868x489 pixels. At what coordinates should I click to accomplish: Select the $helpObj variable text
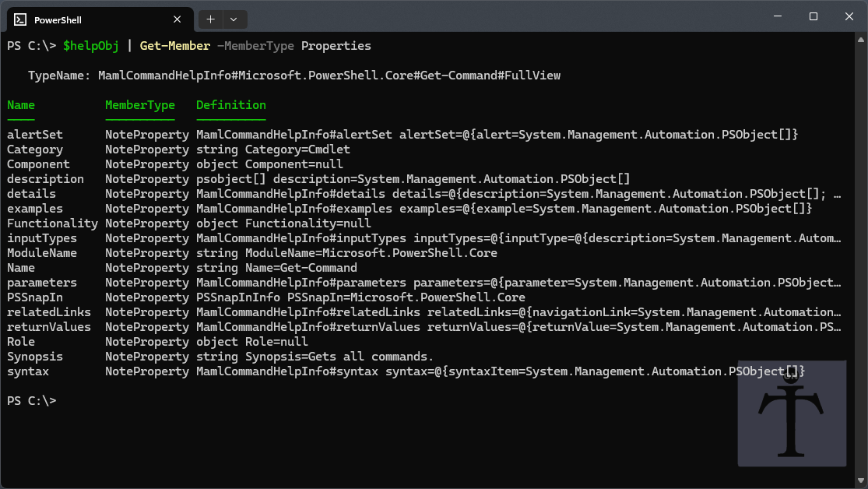90,45
